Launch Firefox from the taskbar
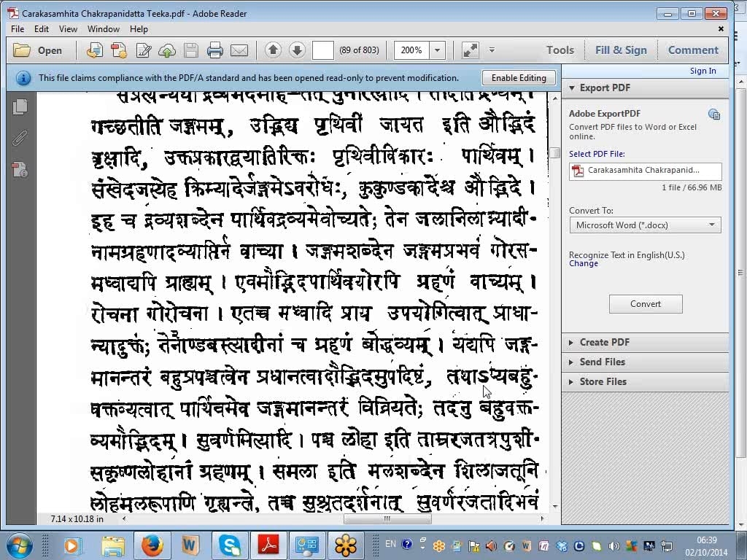Screen dimensions: 747x560 pos(152,545)
